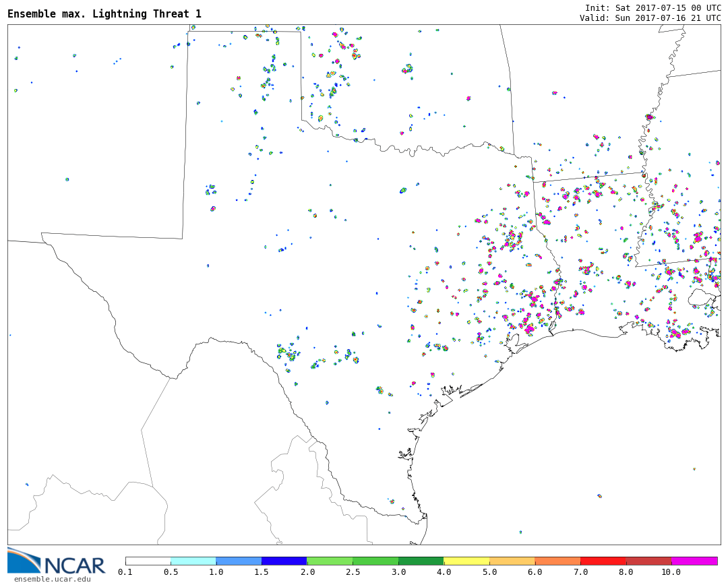Click the 10.0 color bar label

click(x=671, y=572)
